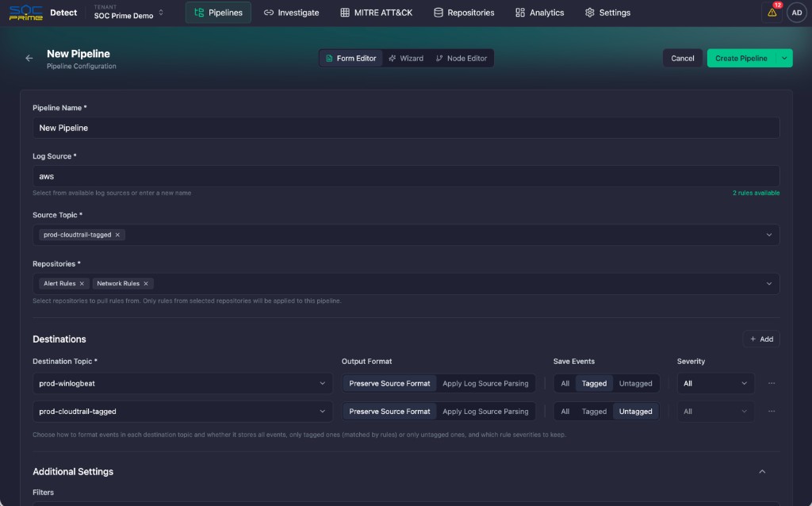
Task: Open more options for prod-winlogbeat destination
Action: click(772, 384)
